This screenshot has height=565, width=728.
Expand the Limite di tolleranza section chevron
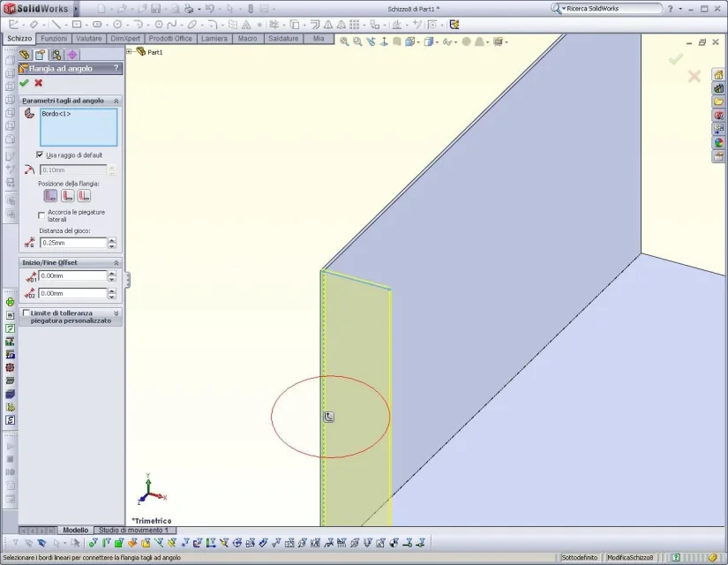click(116, 313)
